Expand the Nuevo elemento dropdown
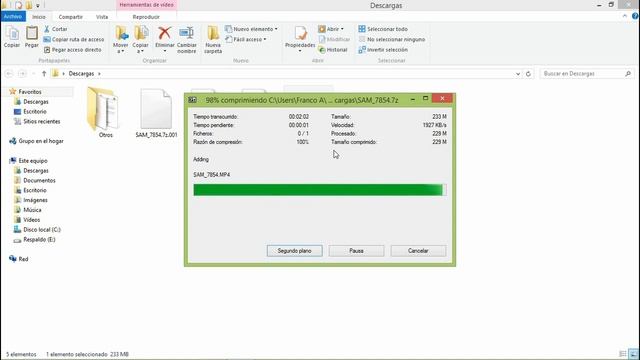 pyautogui.click(x=251, y=29)
